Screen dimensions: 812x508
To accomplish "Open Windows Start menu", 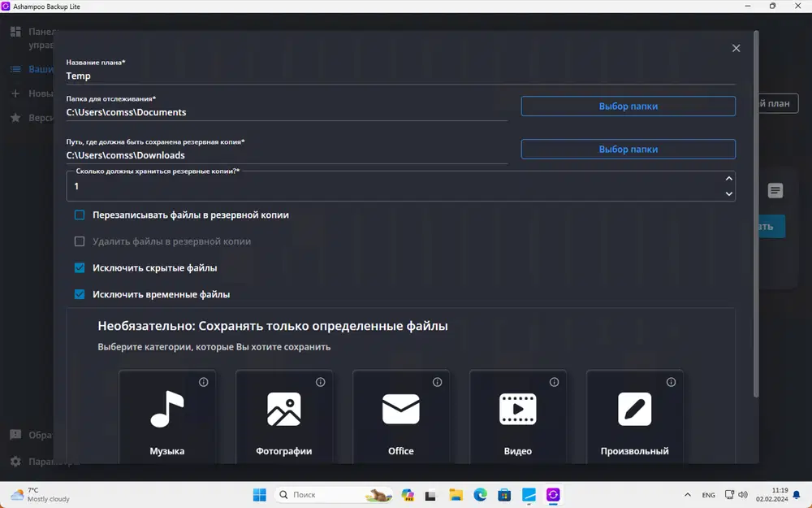I will point(260,495).
